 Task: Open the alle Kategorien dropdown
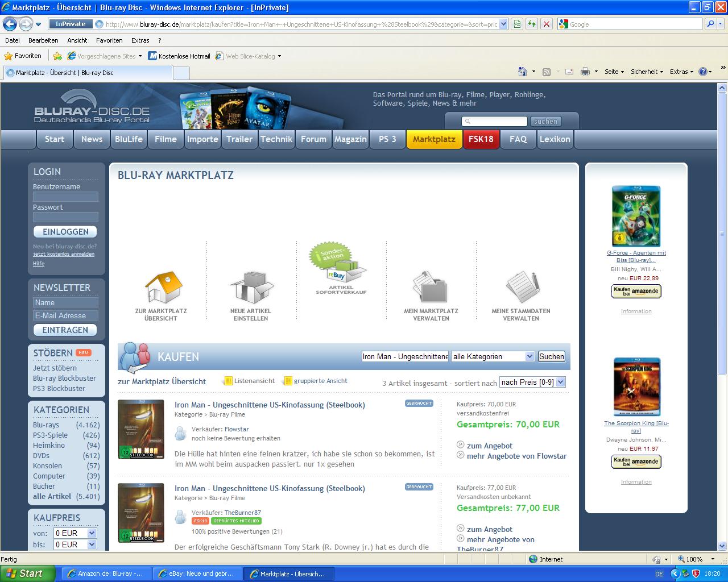pos(493,356)
